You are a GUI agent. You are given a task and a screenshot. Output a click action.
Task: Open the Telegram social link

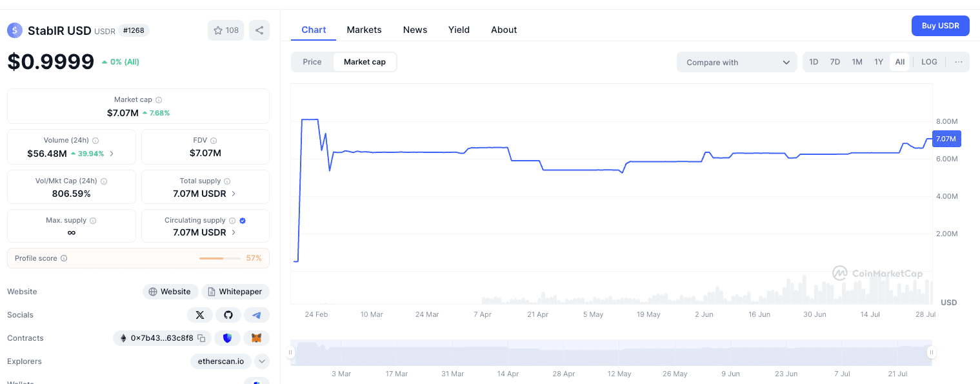[257, 315]
